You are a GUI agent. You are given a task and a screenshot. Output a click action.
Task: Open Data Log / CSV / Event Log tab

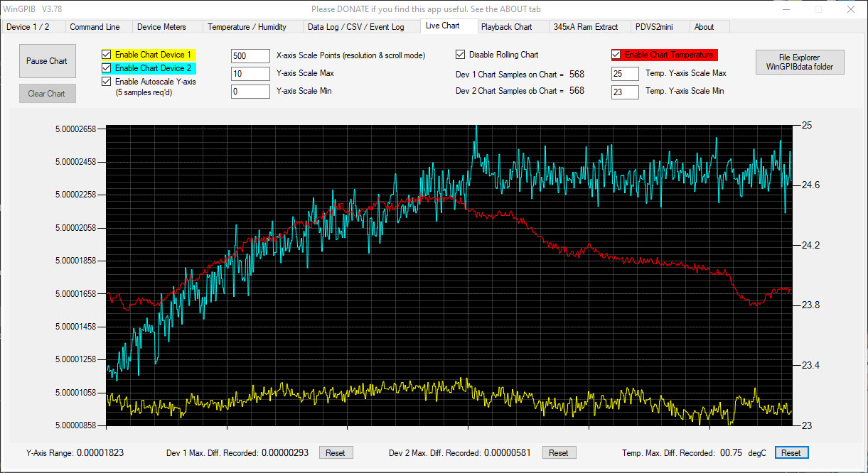coord(355,27)
